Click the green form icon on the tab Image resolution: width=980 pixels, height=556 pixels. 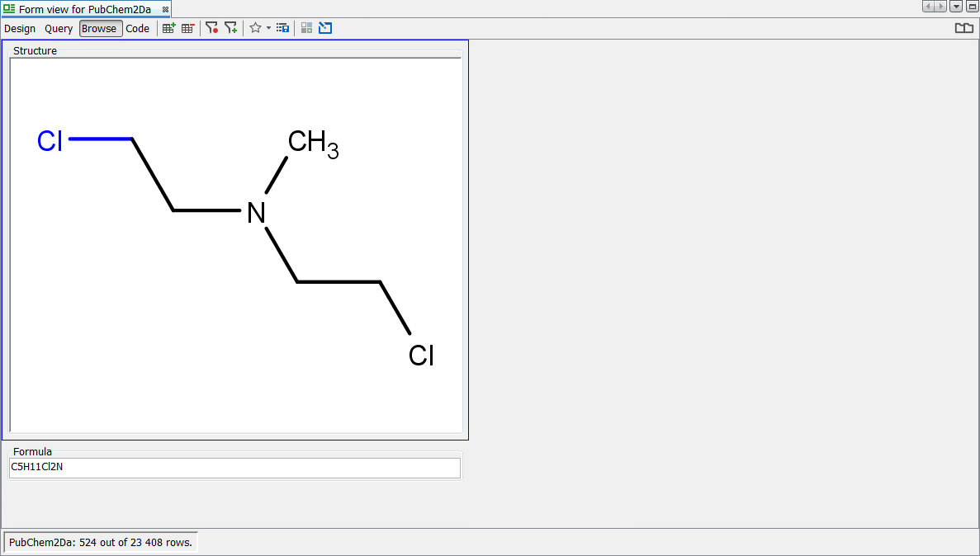(x=7, y=9)
